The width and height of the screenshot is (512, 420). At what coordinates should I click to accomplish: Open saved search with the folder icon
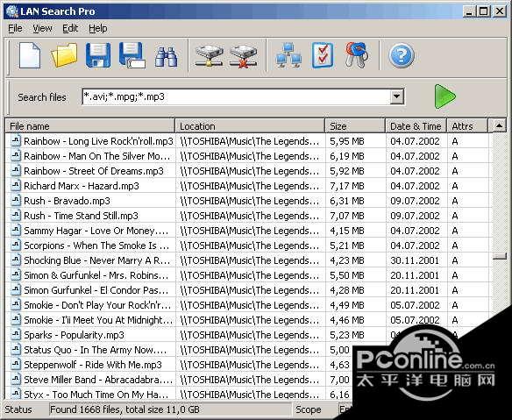pyautogui.click(x=64, y=55)
